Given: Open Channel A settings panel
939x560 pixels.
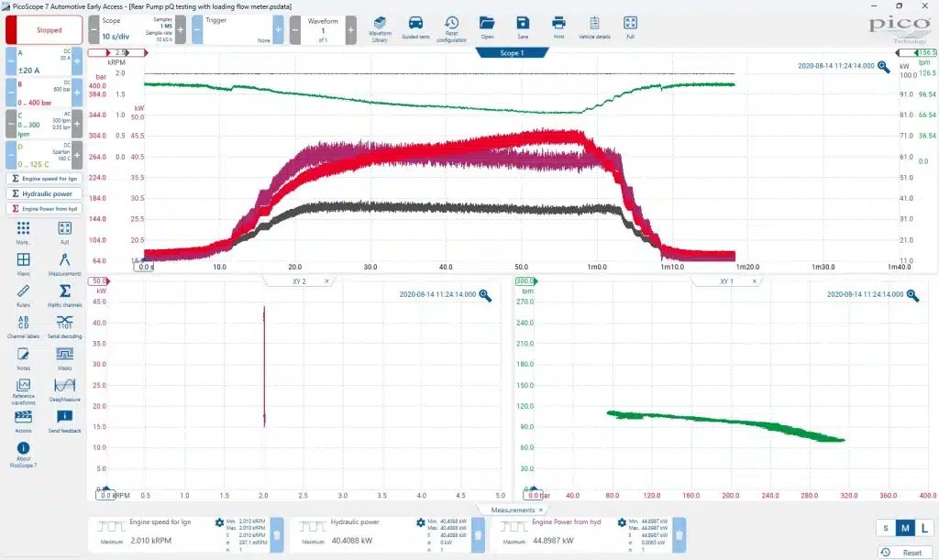Looking at the screenshot, I should click(x=44, y=61).
